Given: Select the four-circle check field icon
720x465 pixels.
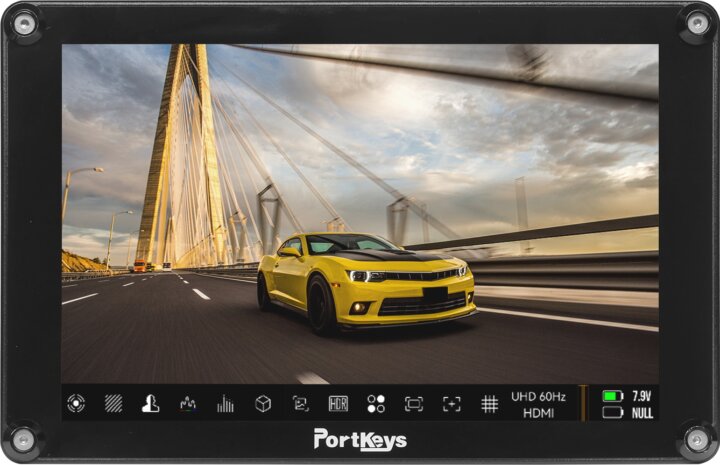Looking at the screenshot, I should 376,404.
